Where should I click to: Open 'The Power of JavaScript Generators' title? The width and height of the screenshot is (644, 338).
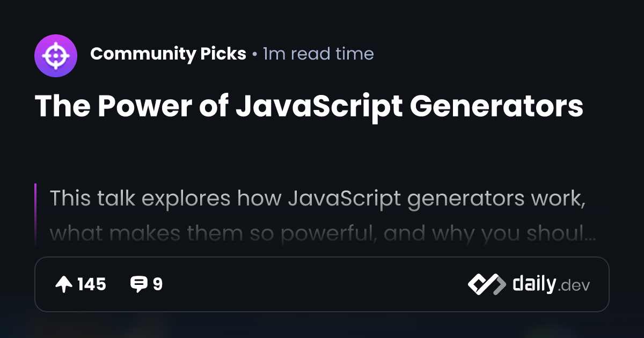point(309,107)
